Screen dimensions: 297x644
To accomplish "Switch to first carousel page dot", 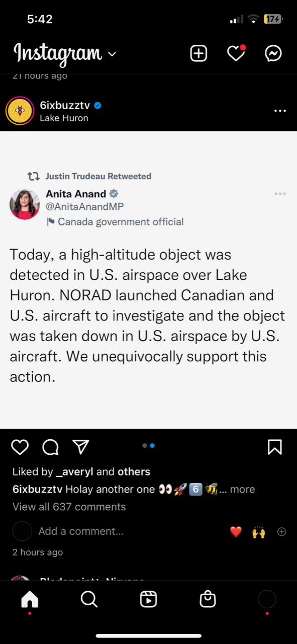I will tap(145, 445).
